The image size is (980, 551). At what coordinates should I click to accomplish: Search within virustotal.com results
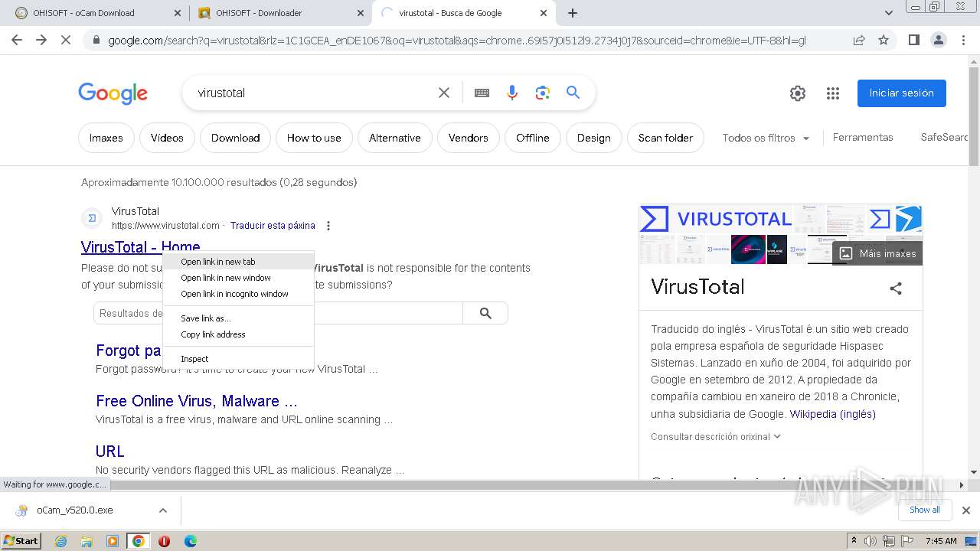pyautogui.click(x=485, y=313)
